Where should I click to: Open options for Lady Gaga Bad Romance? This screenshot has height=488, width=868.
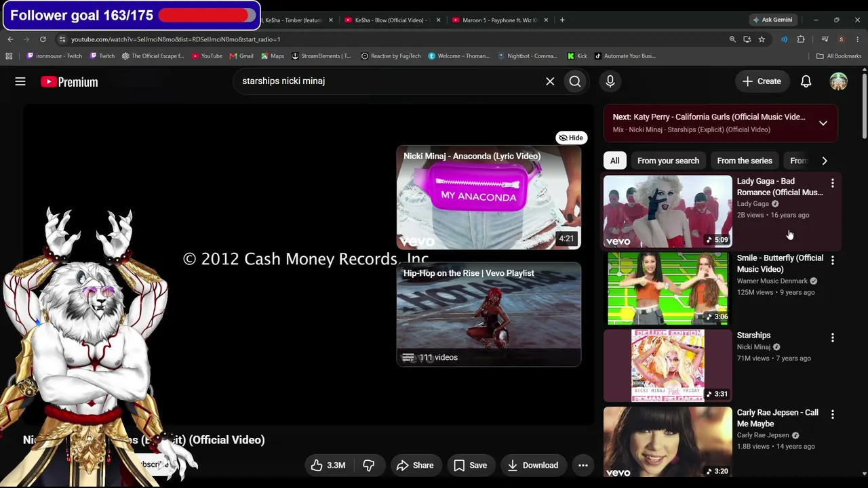click(833, 183)
